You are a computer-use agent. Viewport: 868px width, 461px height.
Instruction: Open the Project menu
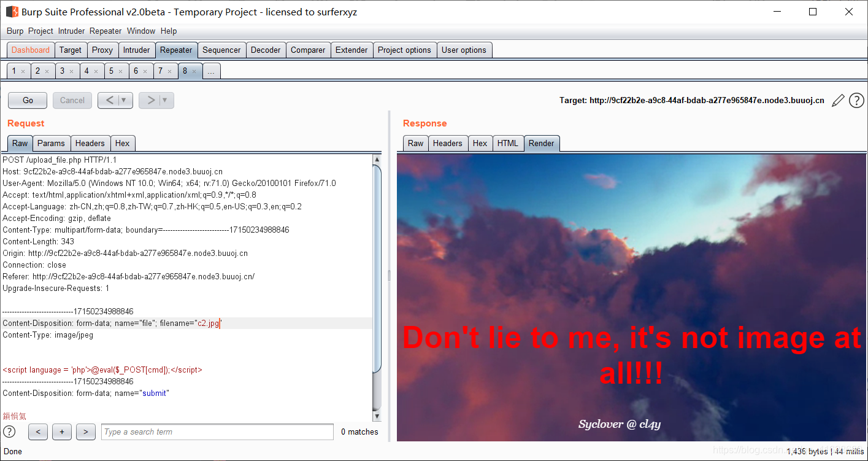pos(40,31)
